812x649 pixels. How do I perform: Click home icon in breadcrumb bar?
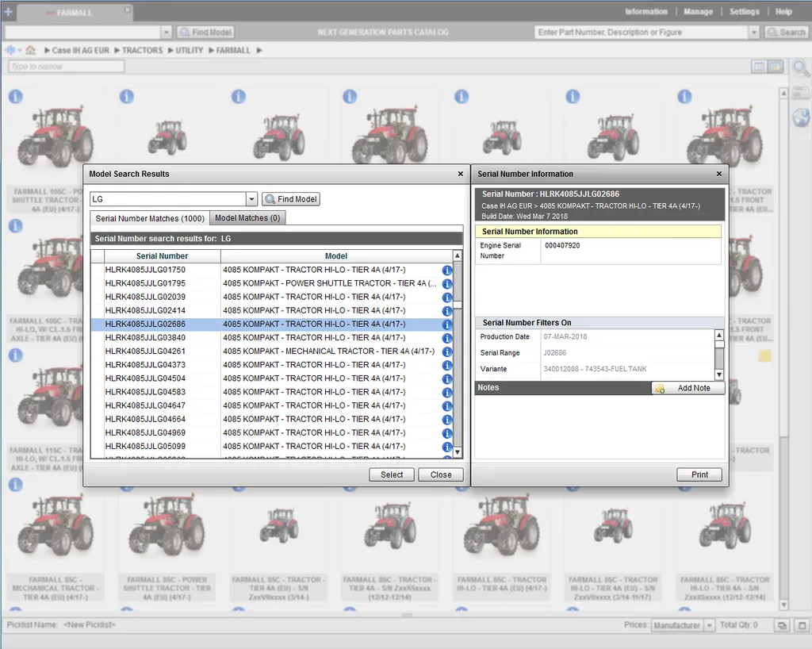coord(31,50)
